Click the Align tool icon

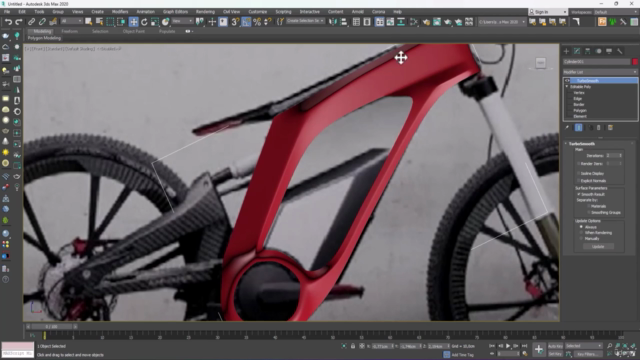click(344, 22)
